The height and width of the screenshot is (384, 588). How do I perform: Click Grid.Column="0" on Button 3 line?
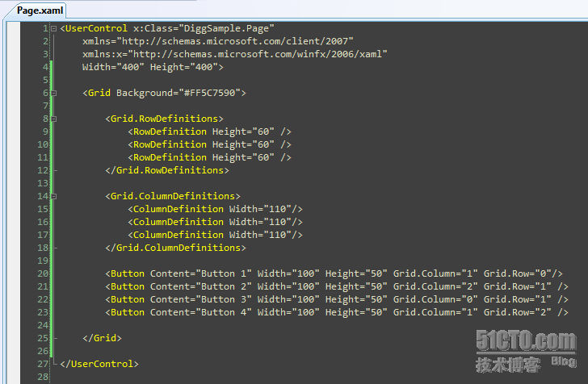click(x=435, y=299)
